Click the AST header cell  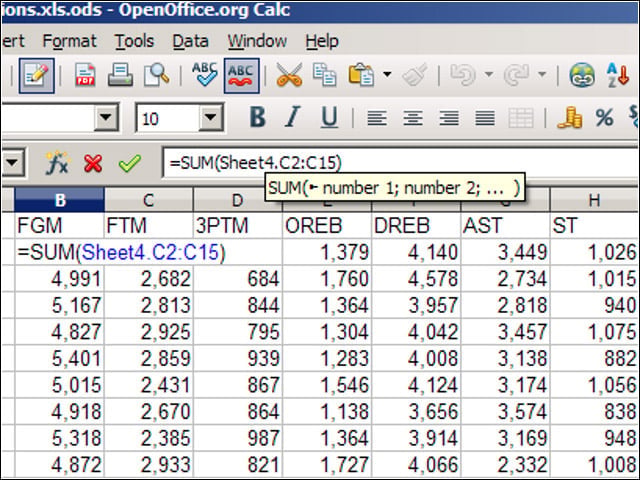coord(506,225)
